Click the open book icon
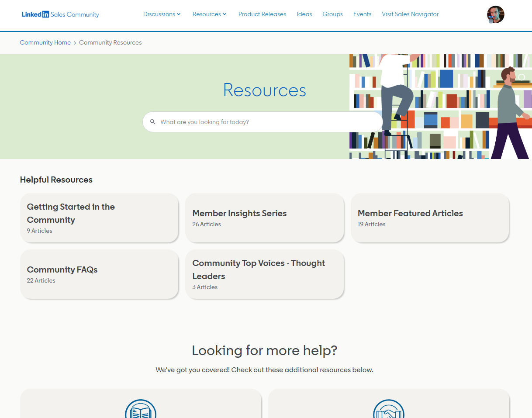Image resolution: width=532 pixels, height=418 pixels. [x=141, y=411]
